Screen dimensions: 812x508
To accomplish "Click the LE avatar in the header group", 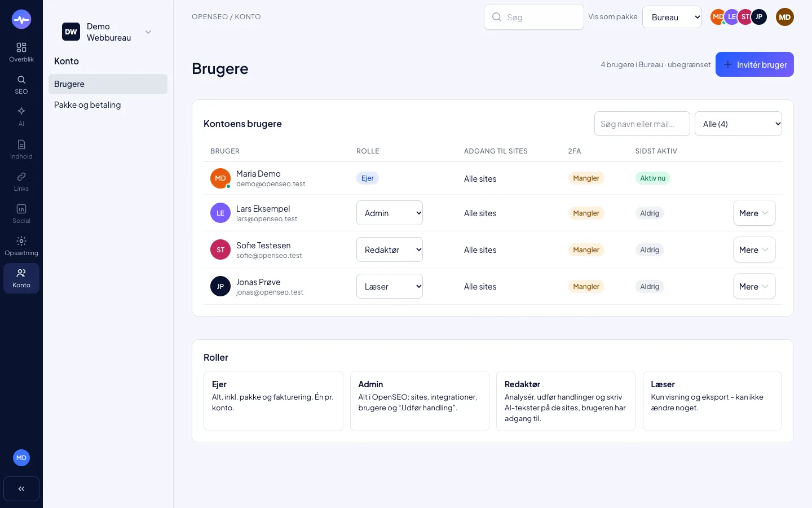I will pos(731,17).
